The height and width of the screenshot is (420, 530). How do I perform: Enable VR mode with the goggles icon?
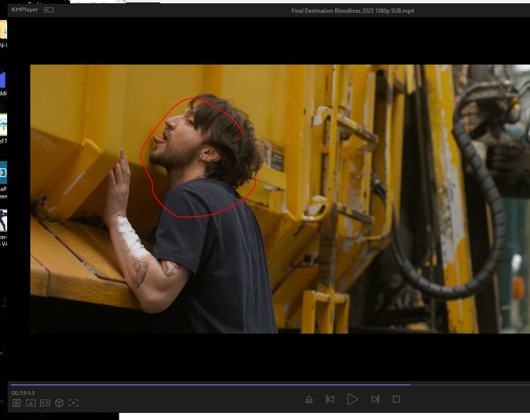(45, 403)
